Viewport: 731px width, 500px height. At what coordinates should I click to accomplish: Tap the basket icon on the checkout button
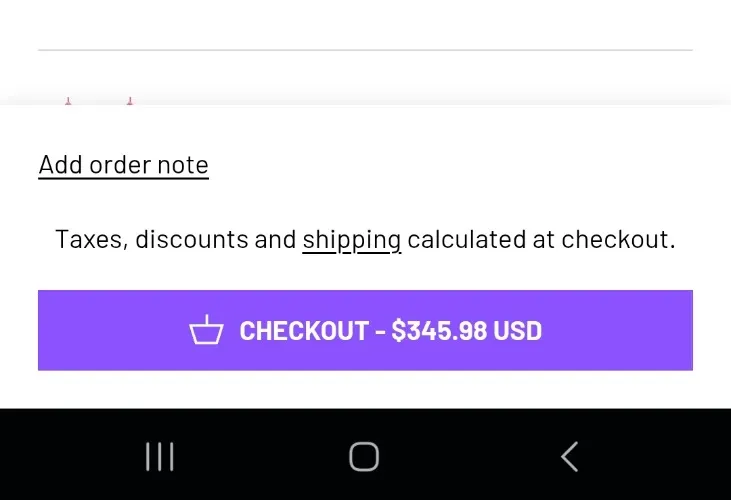[x=206, y=330]
